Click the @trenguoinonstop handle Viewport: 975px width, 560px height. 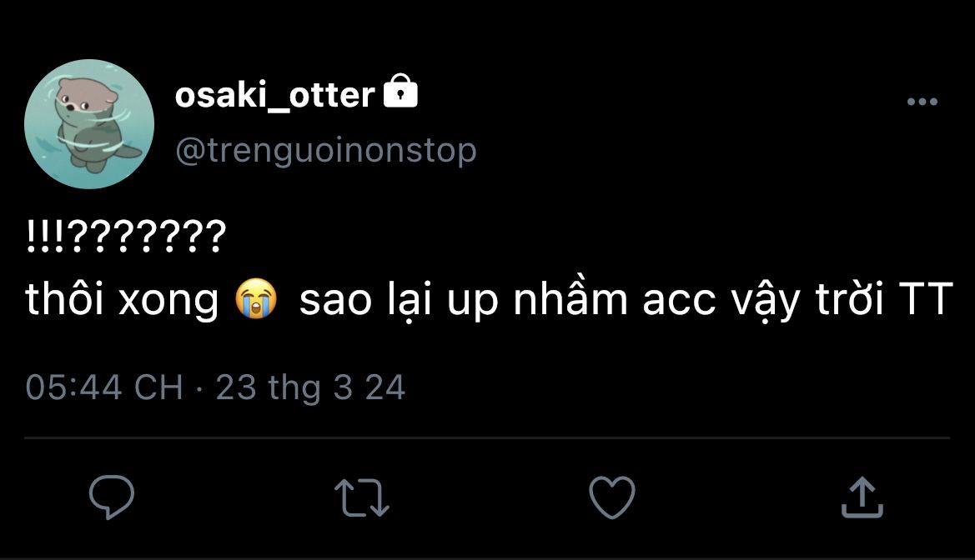[325, 151]
